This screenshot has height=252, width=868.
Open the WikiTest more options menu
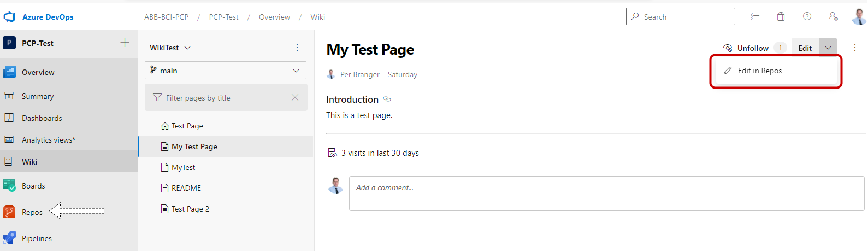(297, 48)
